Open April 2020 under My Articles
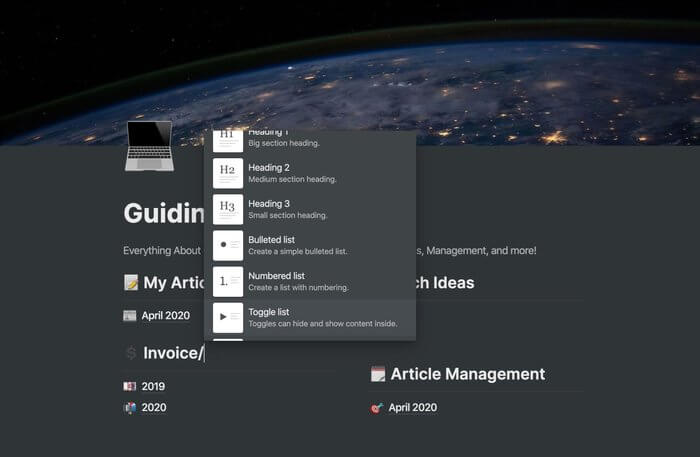The image size is (700, 457). 165,316
